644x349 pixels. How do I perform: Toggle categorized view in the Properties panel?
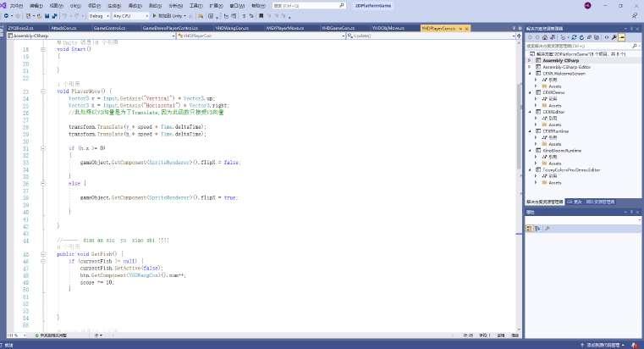[530, 228]
